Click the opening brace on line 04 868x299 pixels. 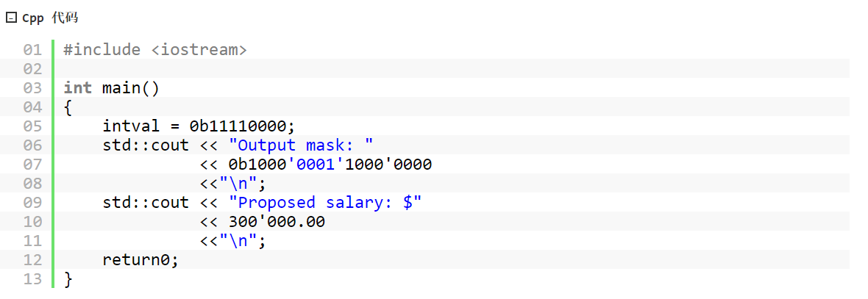coord(68,107)
